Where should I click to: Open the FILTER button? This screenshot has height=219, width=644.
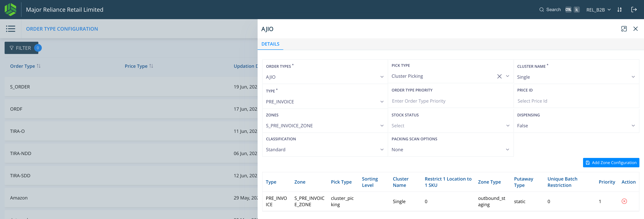click(21, 48)
